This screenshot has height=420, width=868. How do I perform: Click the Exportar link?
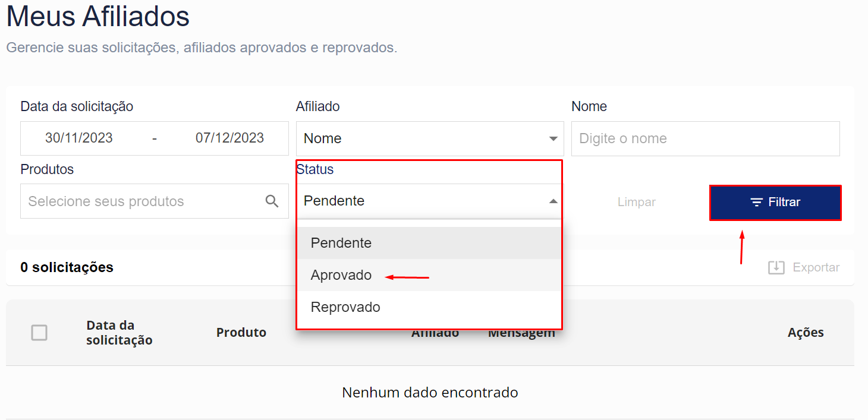[x=816, y=268]
